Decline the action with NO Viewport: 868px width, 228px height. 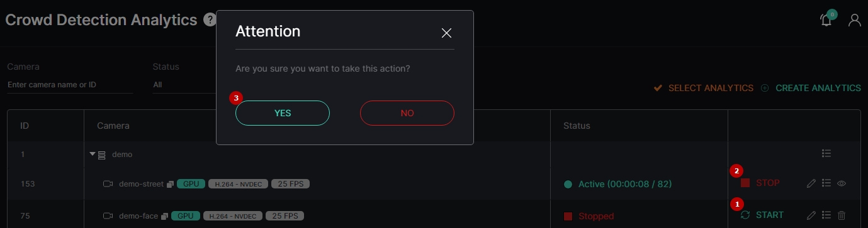pos(407,113)
